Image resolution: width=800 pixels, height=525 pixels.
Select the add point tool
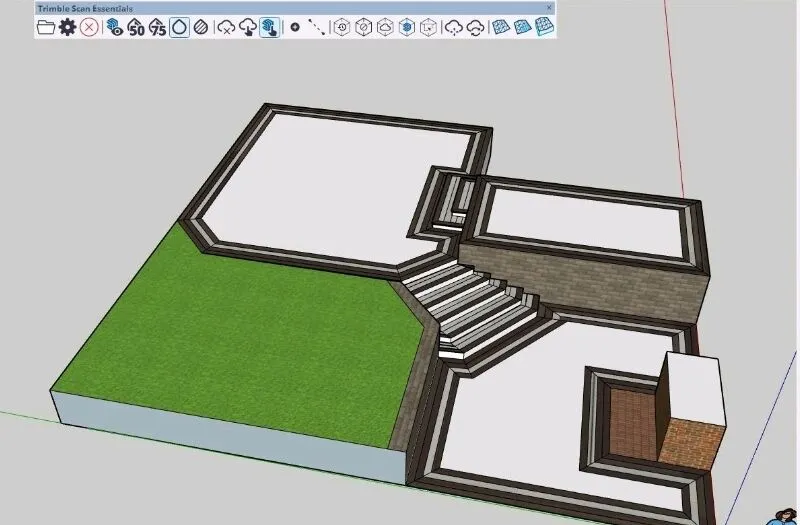coord(295,27)
